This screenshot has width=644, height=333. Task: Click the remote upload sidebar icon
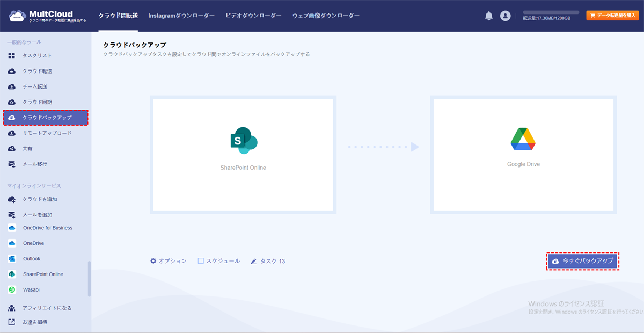(x=12, y=133)
